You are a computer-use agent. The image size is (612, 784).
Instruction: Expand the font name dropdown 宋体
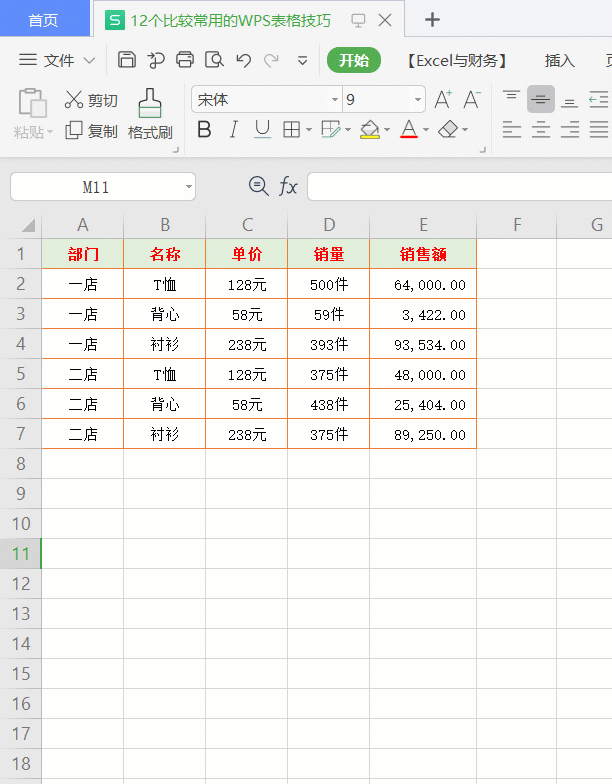(x=335, y=100)
